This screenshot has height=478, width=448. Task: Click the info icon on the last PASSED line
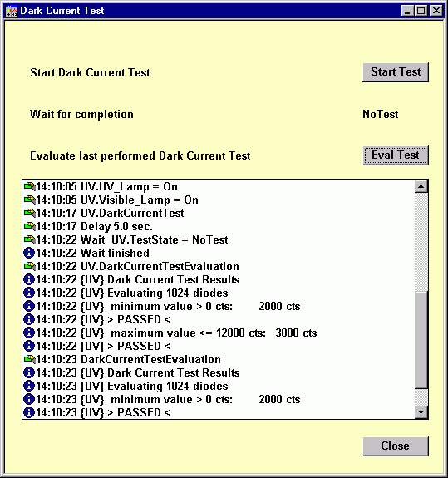point(29,412)
